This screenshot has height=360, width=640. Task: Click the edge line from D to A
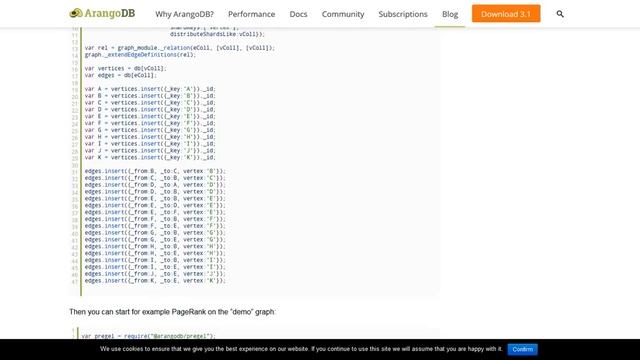tap(155, 185)
